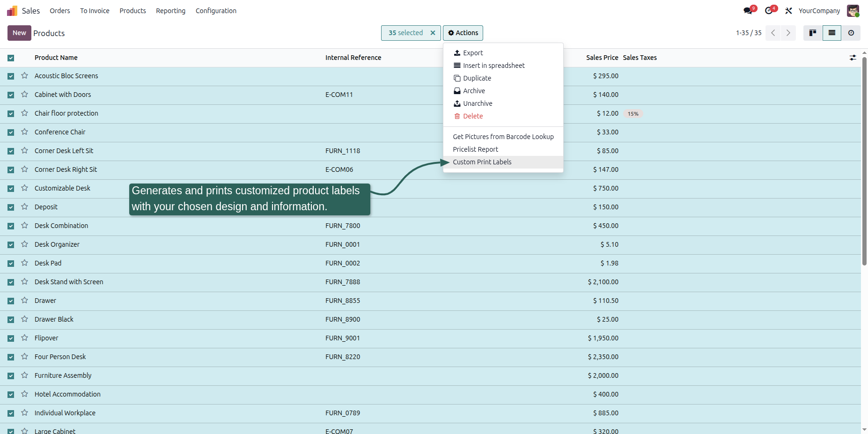Switch to List view
868x434 pixels.
tap(832, 33)
